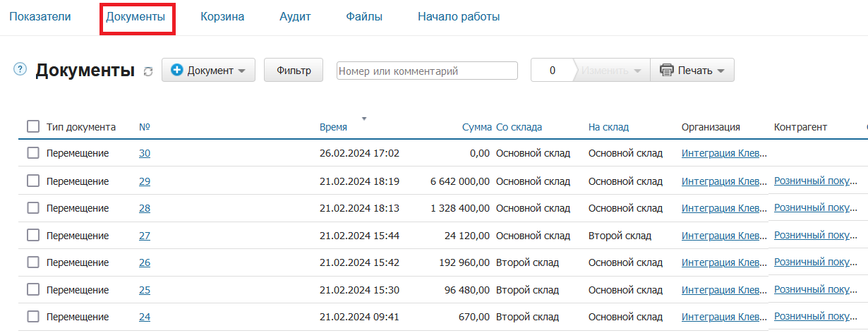Click the printer icon on Печать
The height and width of the screenshot is (333, 868).
(666, 71)
